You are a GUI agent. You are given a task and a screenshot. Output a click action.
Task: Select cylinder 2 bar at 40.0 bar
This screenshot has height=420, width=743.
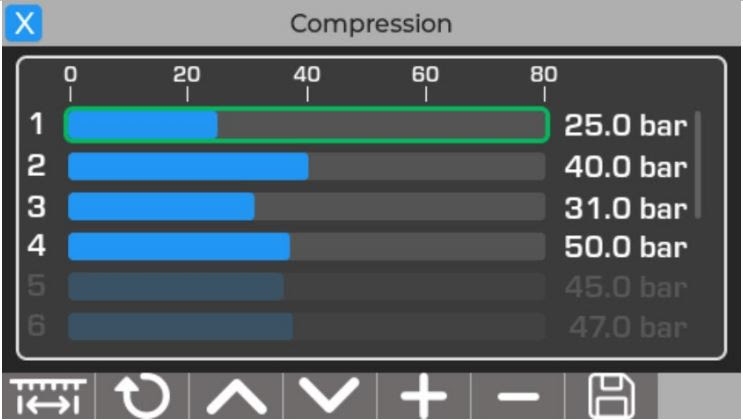click(307, 166)
